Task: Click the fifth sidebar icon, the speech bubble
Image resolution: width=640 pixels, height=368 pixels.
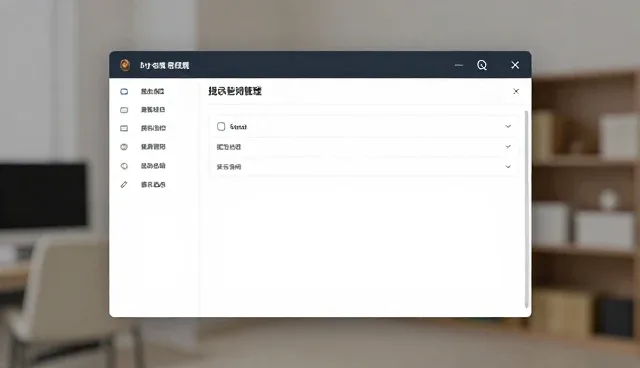Action: point(124,166)
